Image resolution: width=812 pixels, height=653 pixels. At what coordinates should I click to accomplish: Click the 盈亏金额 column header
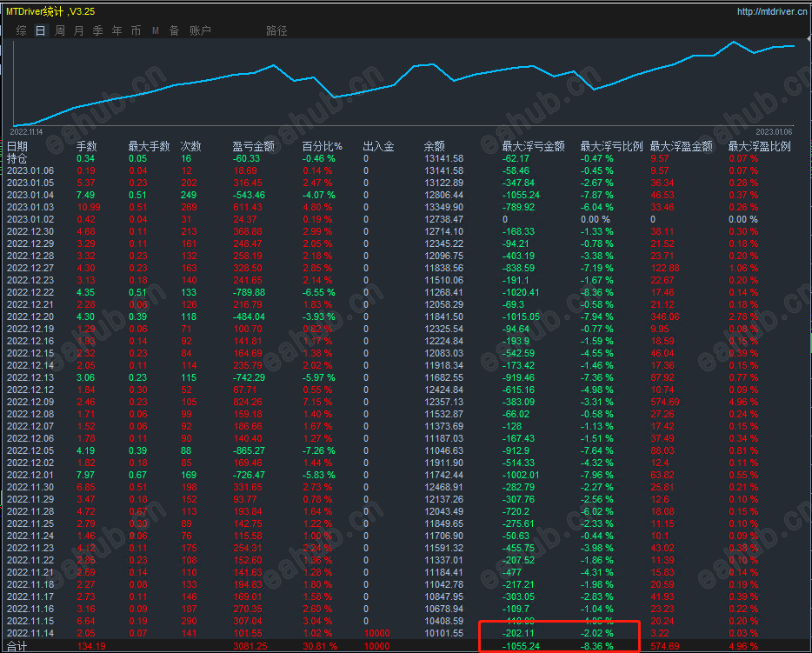[253, 147]
